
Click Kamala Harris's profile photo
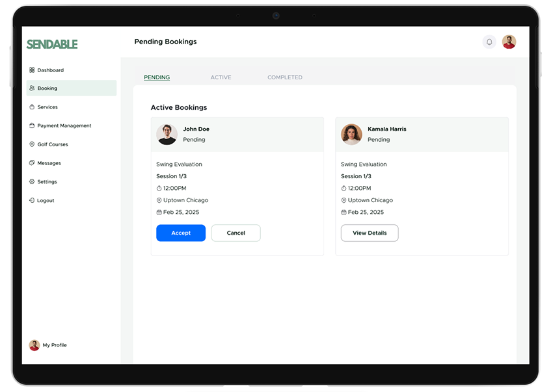coord(351,135)
